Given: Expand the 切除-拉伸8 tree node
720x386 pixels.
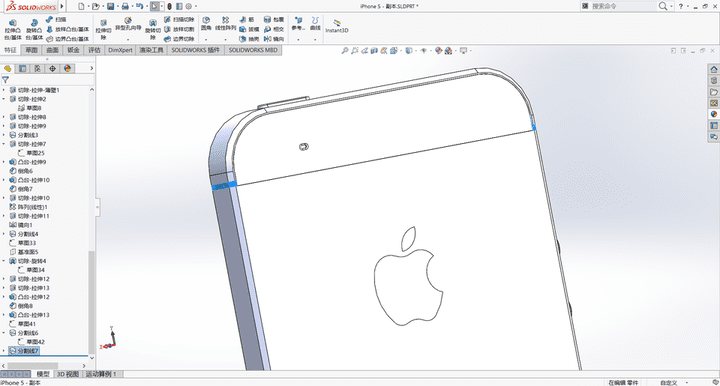Looking at the screenshot, I should [x=4, y=117].
